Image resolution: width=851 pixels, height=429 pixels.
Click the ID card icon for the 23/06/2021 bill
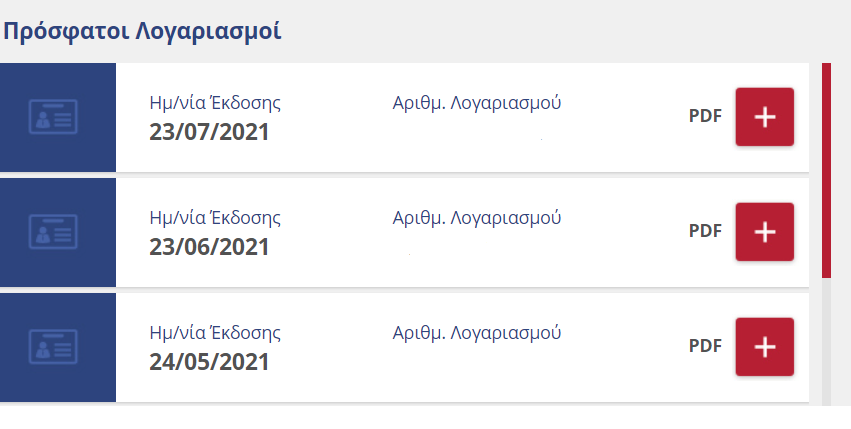coord(53,232)
